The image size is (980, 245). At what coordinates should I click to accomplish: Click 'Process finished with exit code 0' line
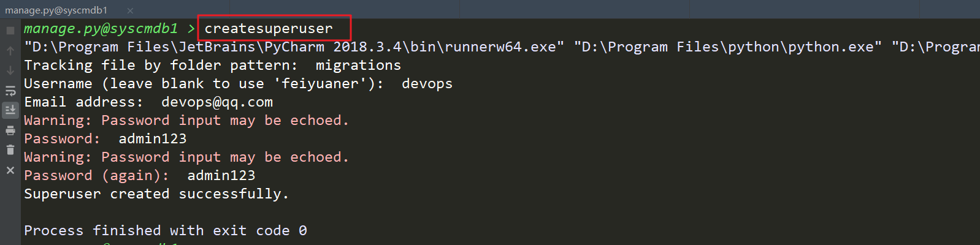[x=165, y=231]
